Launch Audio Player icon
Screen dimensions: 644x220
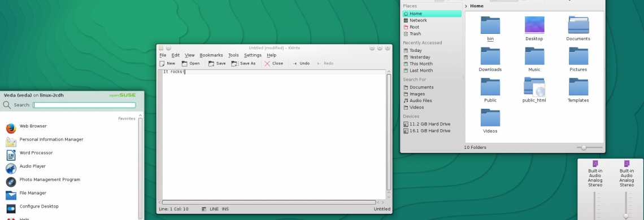[x=11, y=169]
